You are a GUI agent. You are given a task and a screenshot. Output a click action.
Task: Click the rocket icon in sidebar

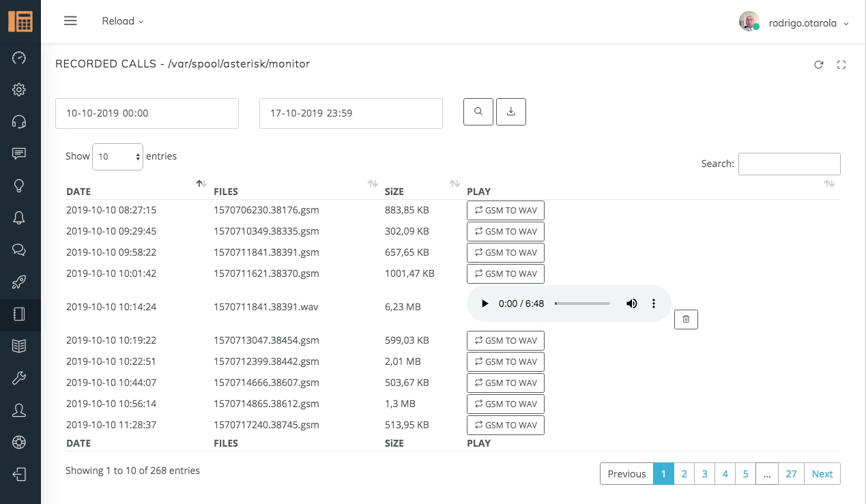pos(19,282)
